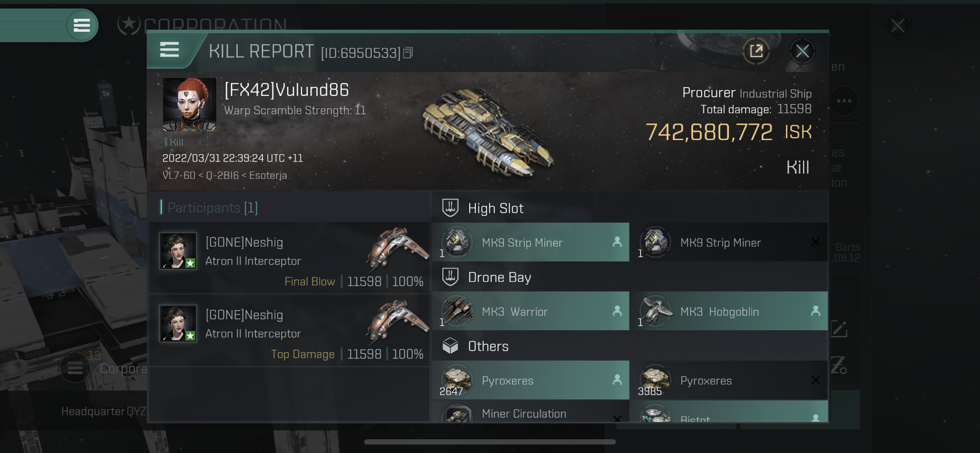Open Neshig Top Damage participant entry
The width and height of the screenshot is (980, 453).
290,331
